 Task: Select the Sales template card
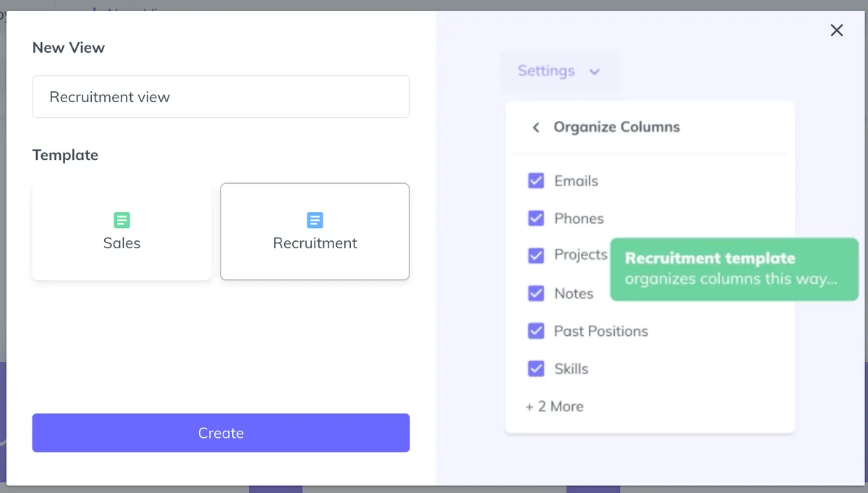[122, 232]
